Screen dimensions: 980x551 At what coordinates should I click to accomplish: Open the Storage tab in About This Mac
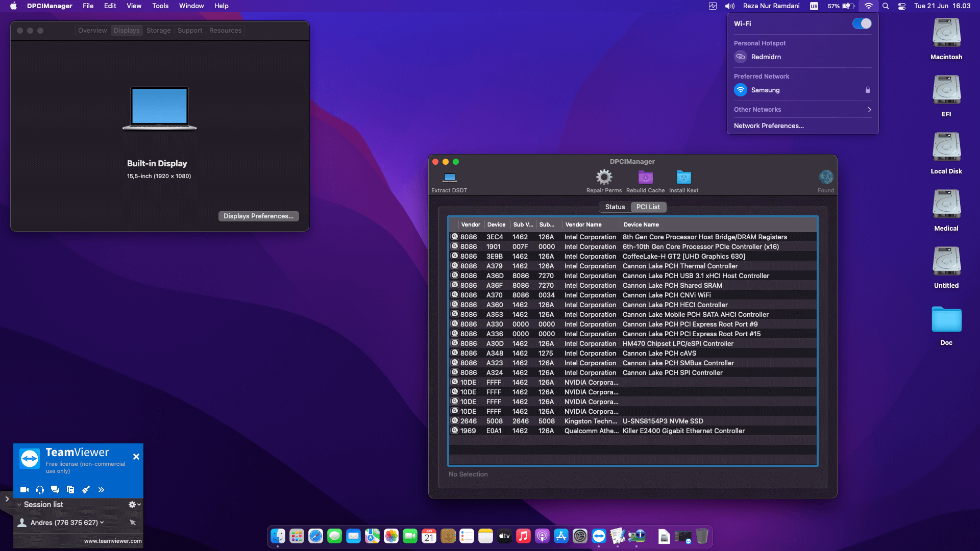(158, 31)
